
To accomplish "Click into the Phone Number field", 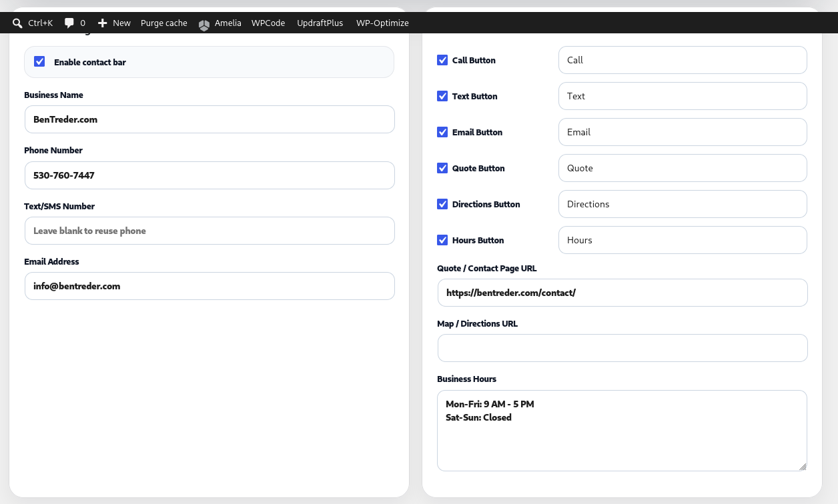I will click(x=209, y=175).
